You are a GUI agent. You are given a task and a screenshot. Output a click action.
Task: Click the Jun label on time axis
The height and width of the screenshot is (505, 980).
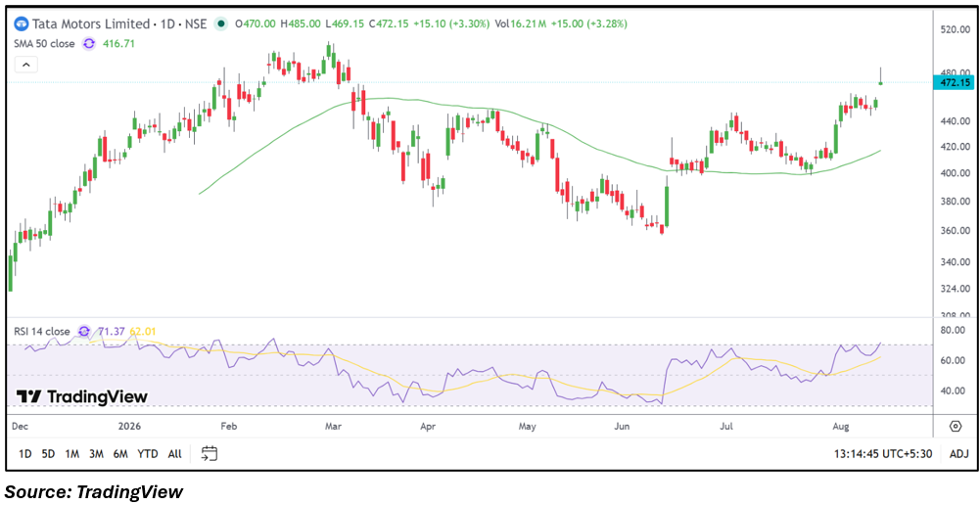pyautogui.click(x=622, y=427)
